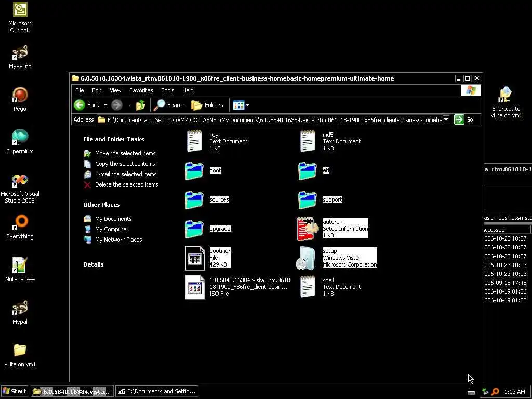This screenshot has height=399, width=532.
Task: Expand the Details section
Action: [x=94, y=264]
